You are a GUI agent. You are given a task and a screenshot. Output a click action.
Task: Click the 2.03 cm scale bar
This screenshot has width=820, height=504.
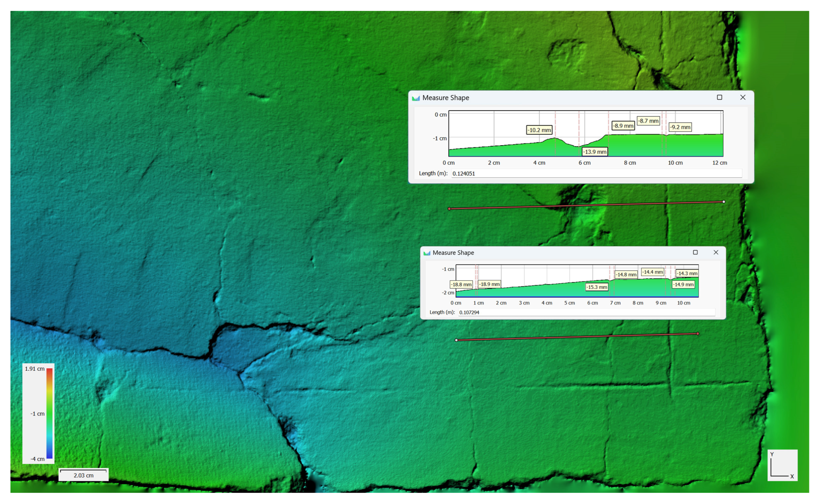83,475
